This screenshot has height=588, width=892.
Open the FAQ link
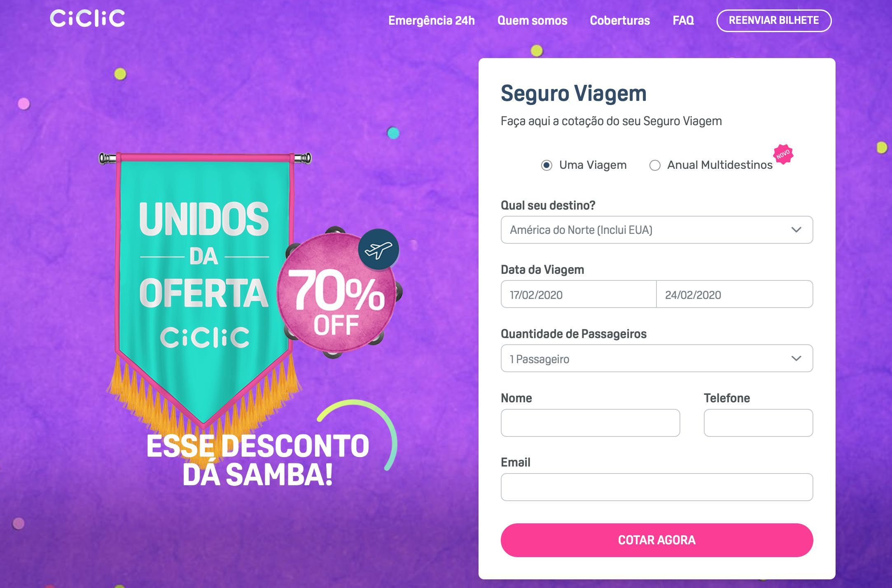pyautogui.click(x=683, y=21)
